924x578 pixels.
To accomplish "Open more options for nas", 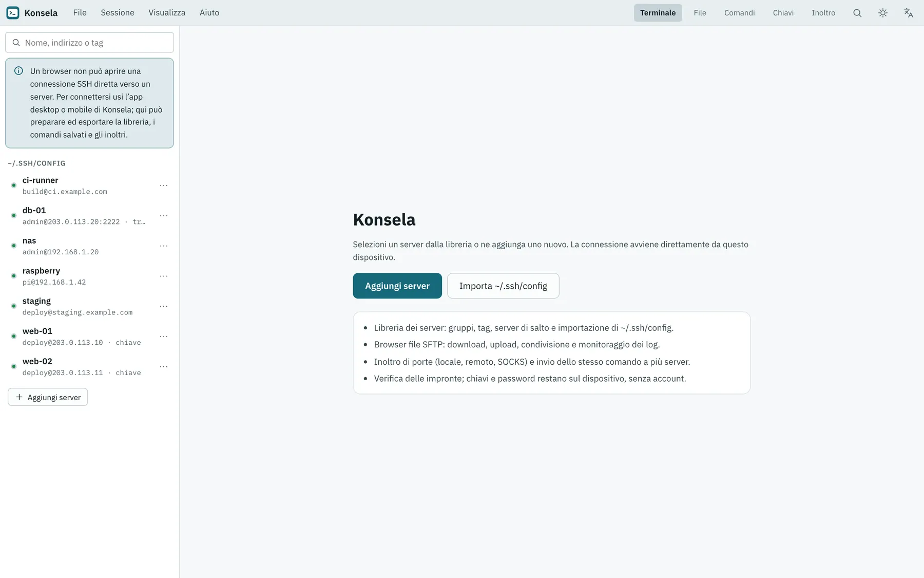I will pyautogui.click(x=164, y=246).
